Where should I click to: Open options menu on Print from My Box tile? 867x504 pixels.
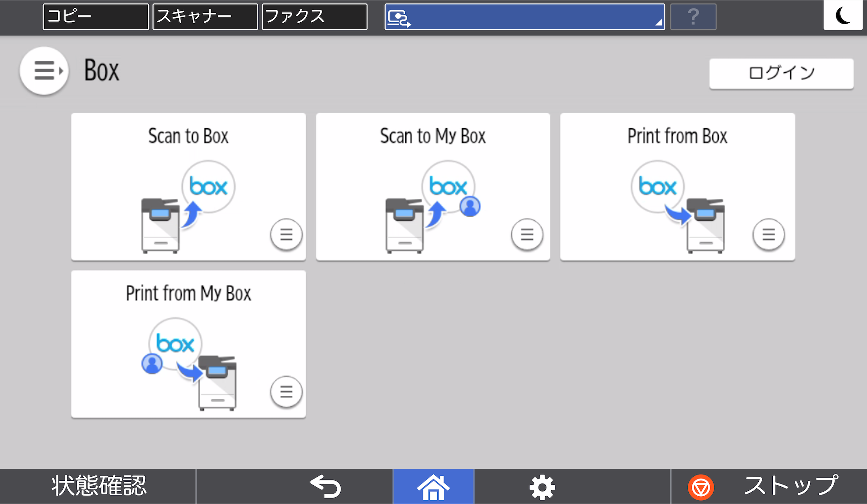coord(286,392)
